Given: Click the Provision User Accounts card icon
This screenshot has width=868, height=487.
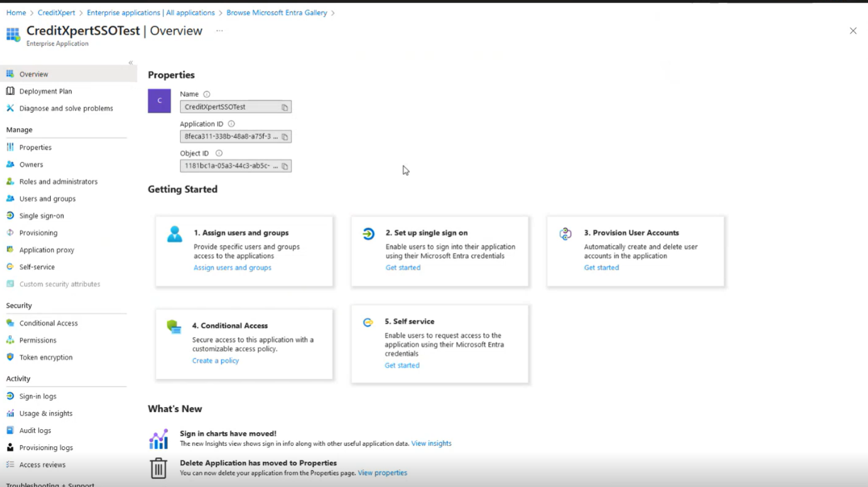Looking at the screenshot, I should point(565,234).
